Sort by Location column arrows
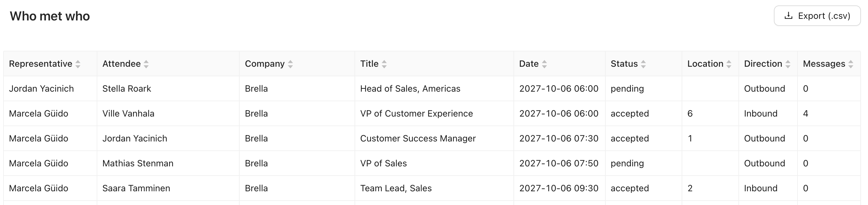Viewport: 868px width, 205px height. (729, 64)
